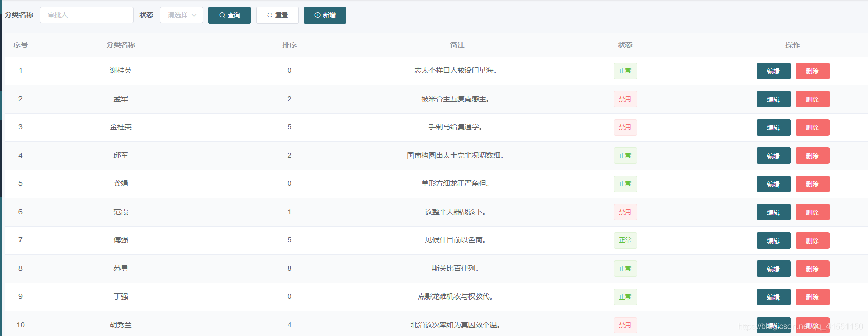Click the 禁用 status tag of 胡秀兰
The height and width of the screenshot is (336, 868).
point(625,325)
